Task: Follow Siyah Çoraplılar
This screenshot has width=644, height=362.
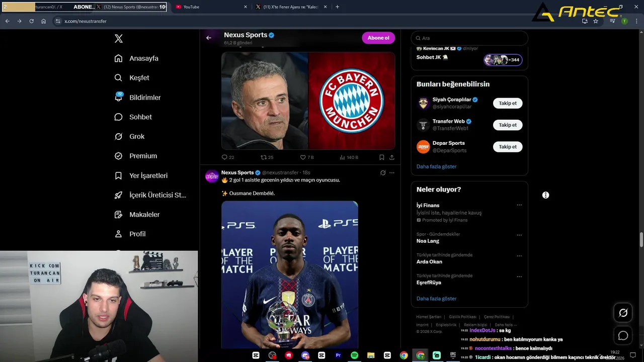Action: point(508,103)
